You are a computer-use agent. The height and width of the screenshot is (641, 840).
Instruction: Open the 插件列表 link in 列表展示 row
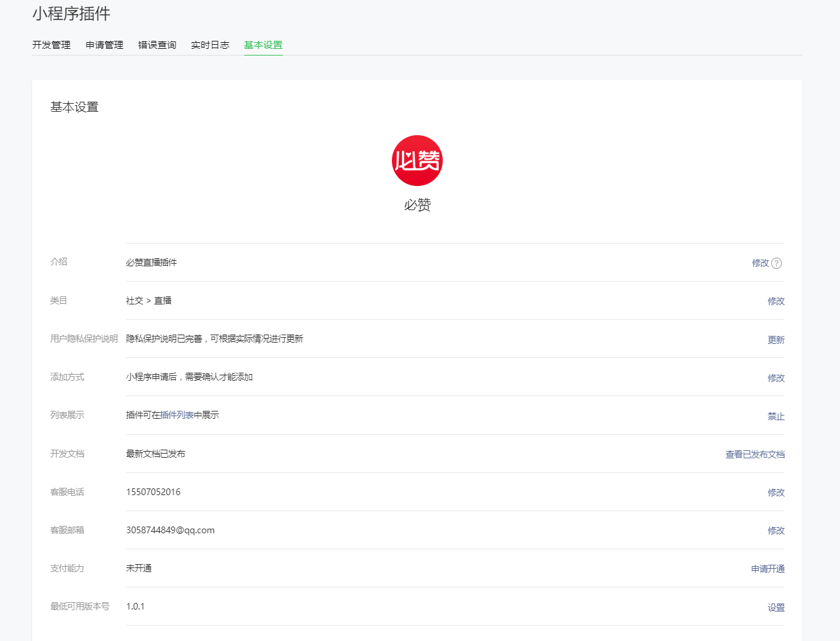coord(177,415)
